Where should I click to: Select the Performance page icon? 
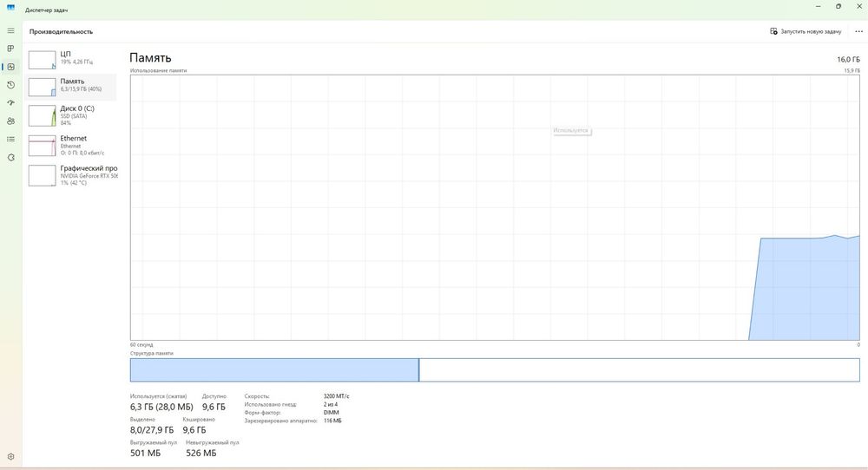click(10, 67)
